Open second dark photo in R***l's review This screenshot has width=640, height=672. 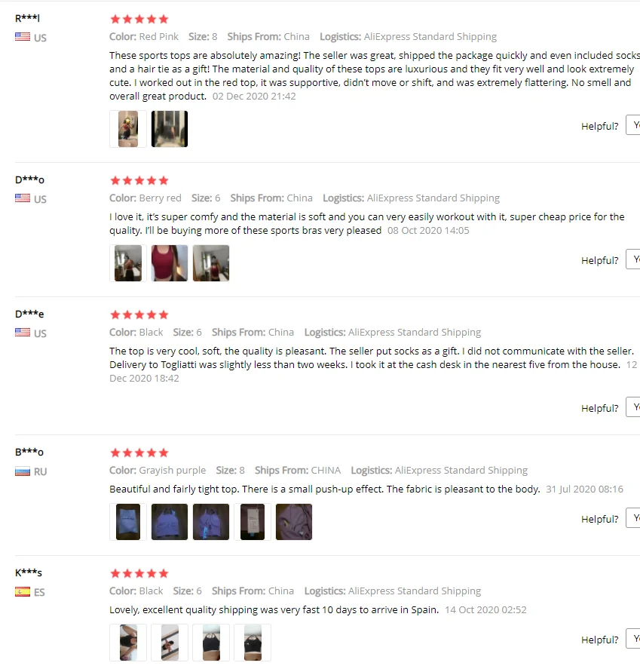(x=170, y=129)
